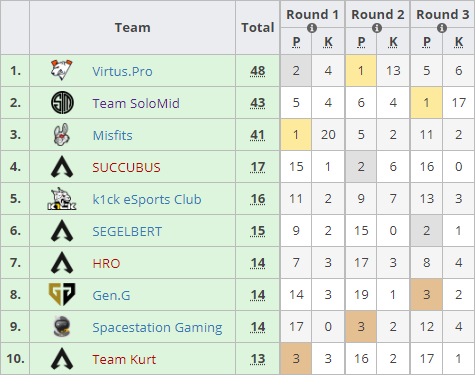Image resolution: width=475 pixels, height=375 pixels.
Task: Open the Spacestation Gaming link
Action: click(x=157, y=327)
